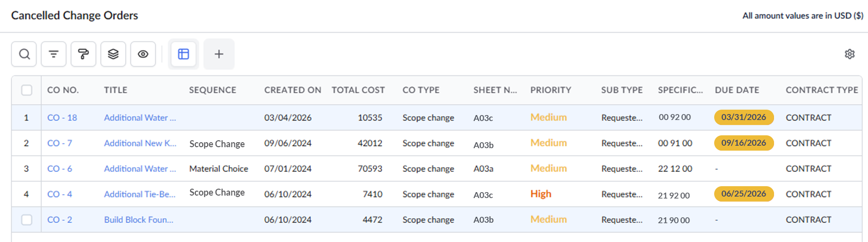This screenshot has width=868, height=242.
Task: Open the search tool in toolbar
Action: pos(24,54)
